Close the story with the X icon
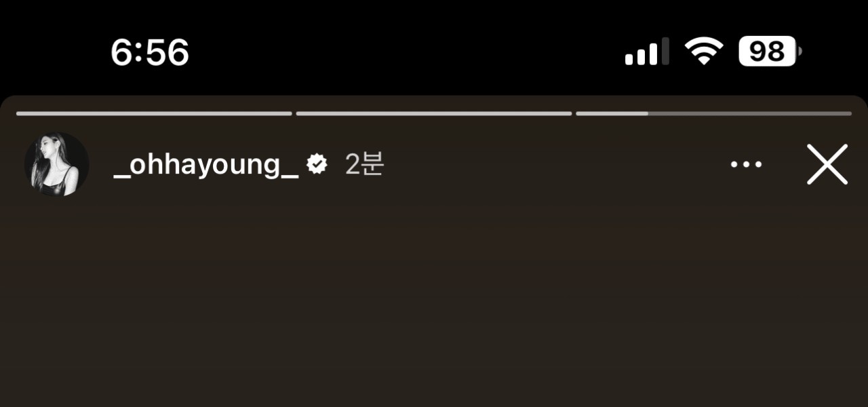868x407 pixels. (827, 164)
